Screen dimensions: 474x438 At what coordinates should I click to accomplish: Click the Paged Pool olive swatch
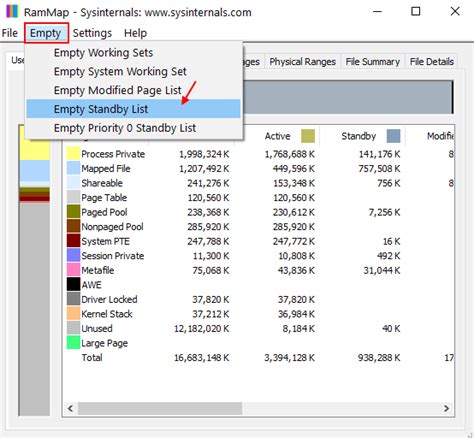[x=73, y=212]
